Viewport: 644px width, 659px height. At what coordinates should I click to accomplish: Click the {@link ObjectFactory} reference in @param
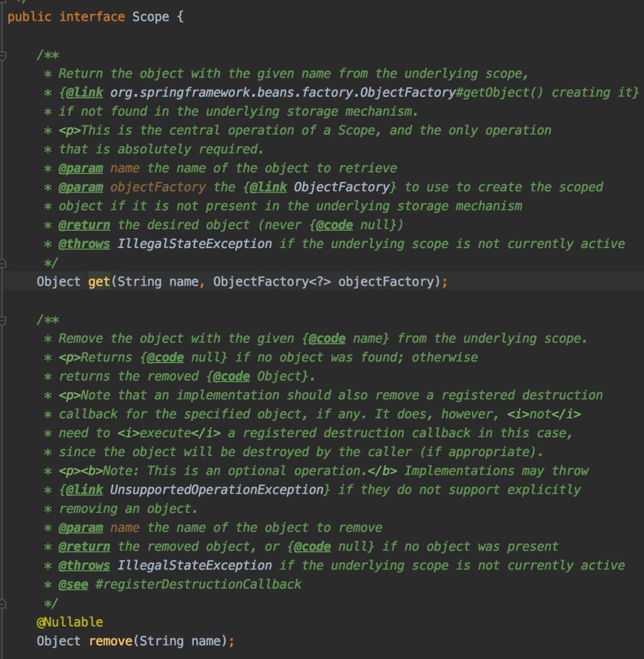tap(320, 187)
